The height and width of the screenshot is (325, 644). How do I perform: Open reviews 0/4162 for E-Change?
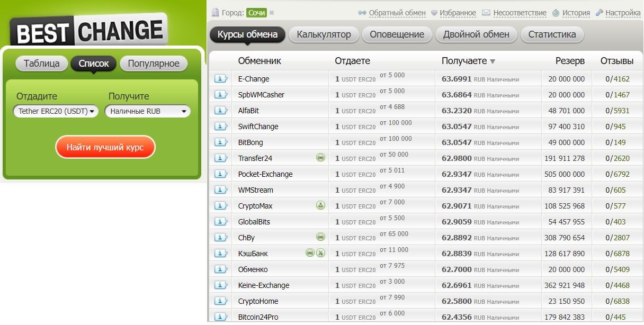pyautogui.click(x=618, y=79)
